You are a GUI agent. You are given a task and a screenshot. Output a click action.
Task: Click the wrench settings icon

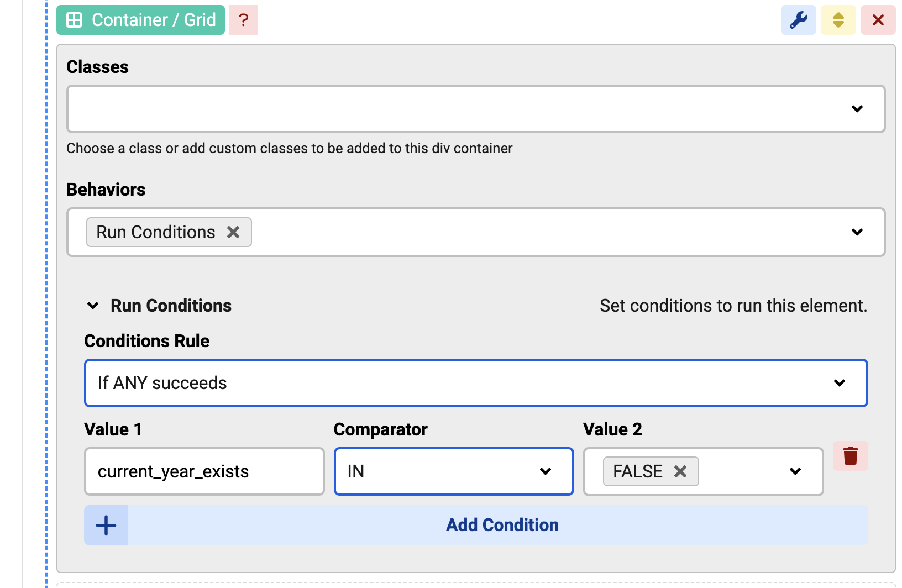(798, 20)
